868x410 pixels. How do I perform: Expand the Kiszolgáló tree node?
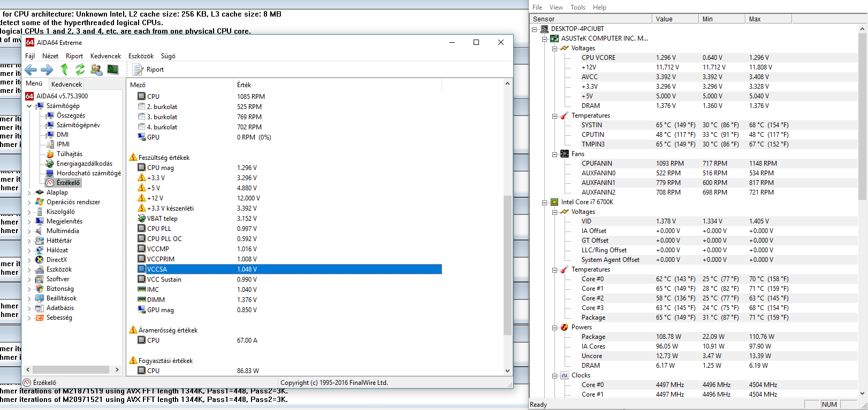pyautogui.click(x=29, y=212)
